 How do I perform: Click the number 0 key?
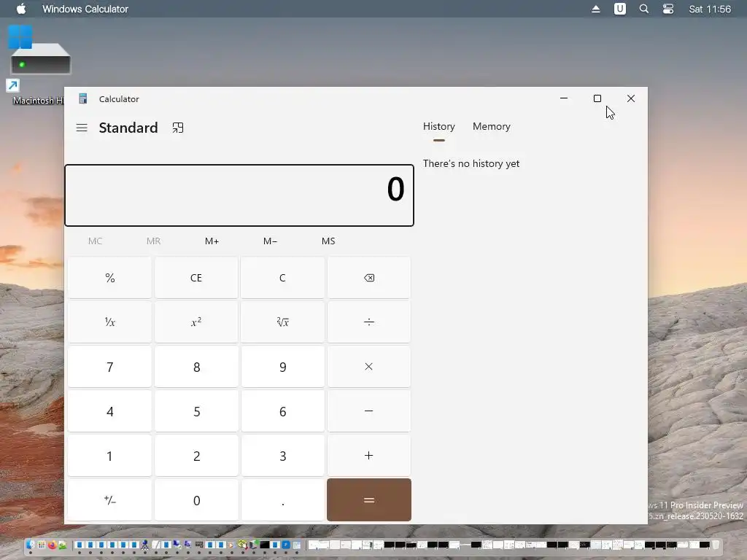196,500
